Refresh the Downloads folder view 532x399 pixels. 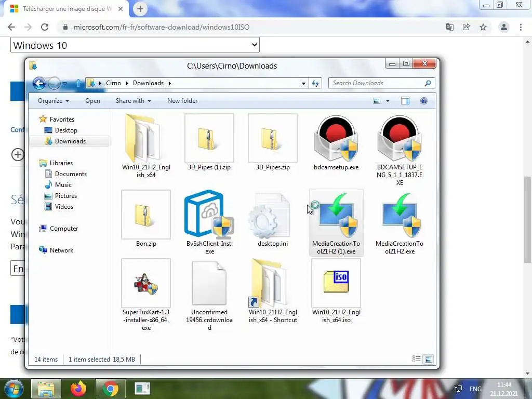point(315,83)
